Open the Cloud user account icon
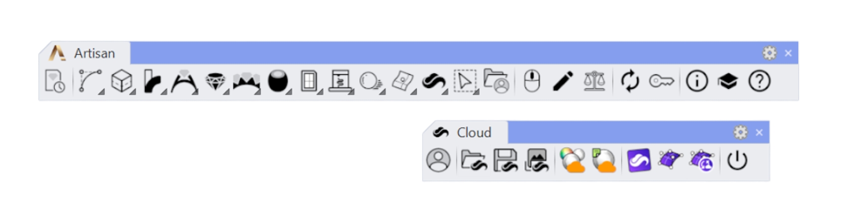Image resolution: width=868 pixels, height=218 pixels. tap(438, 161)
